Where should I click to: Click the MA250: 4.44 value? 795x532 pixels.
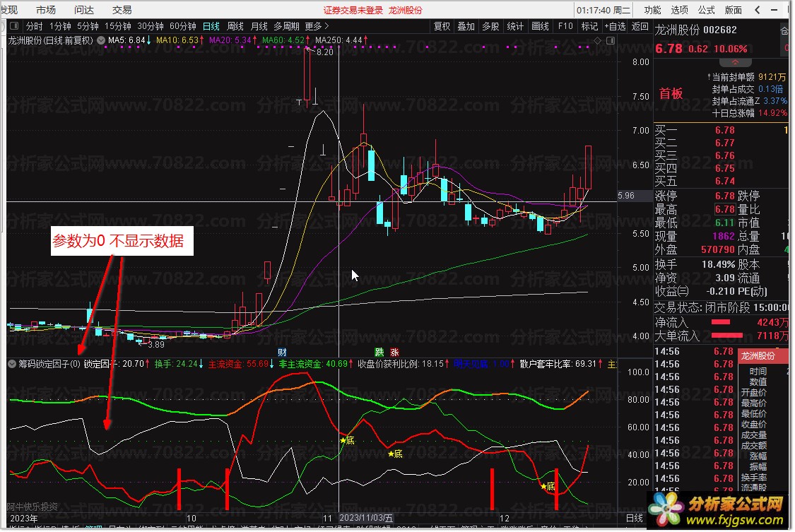point(341,40)
